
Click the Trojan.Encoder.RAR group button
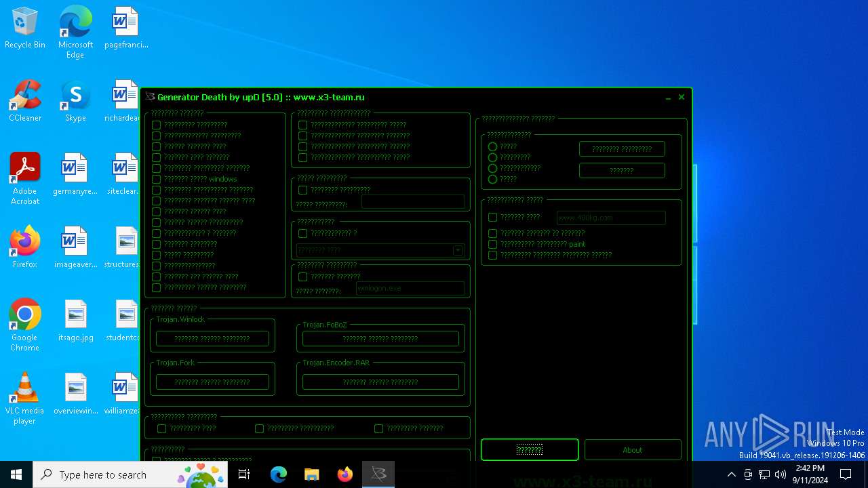(380, 382)
